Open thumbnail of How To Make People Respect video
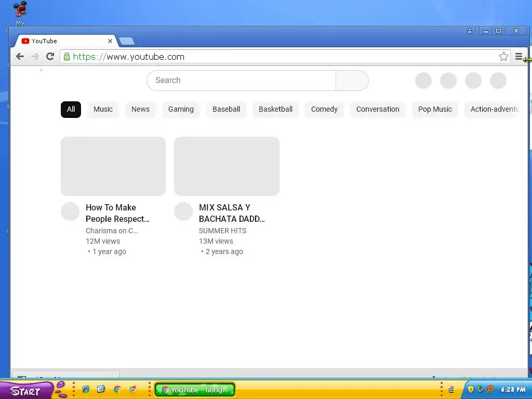This screenshot has width=532, height=399. click(x=113, y=166)
